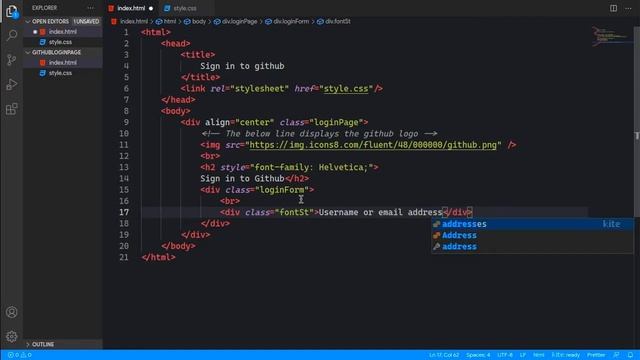Click line number 9 in the gutter
The image size is (640, 360).
coord(126,122)
